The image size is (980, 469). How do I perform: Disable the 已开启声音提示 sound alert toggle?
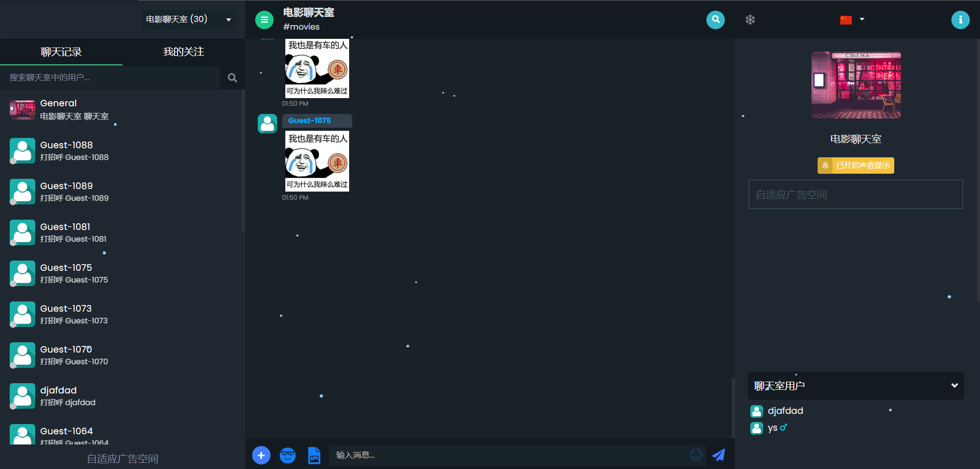[x=855, y=165]
